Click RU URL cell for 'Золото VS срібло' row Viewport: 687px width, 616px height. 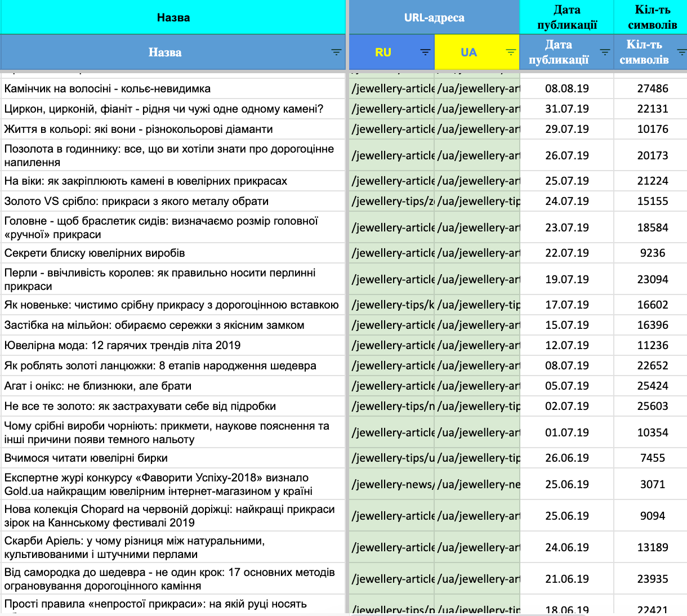[x=392, y=201]
